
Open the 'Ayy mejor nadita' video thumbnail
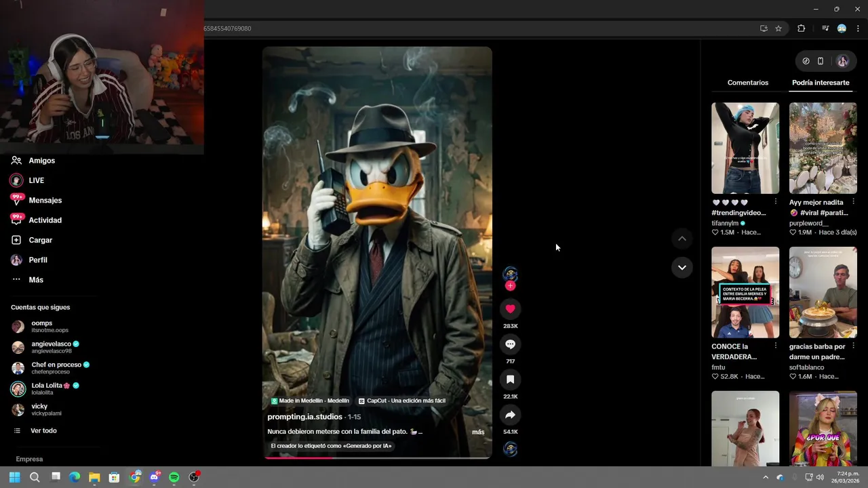[x=823, y=148]
